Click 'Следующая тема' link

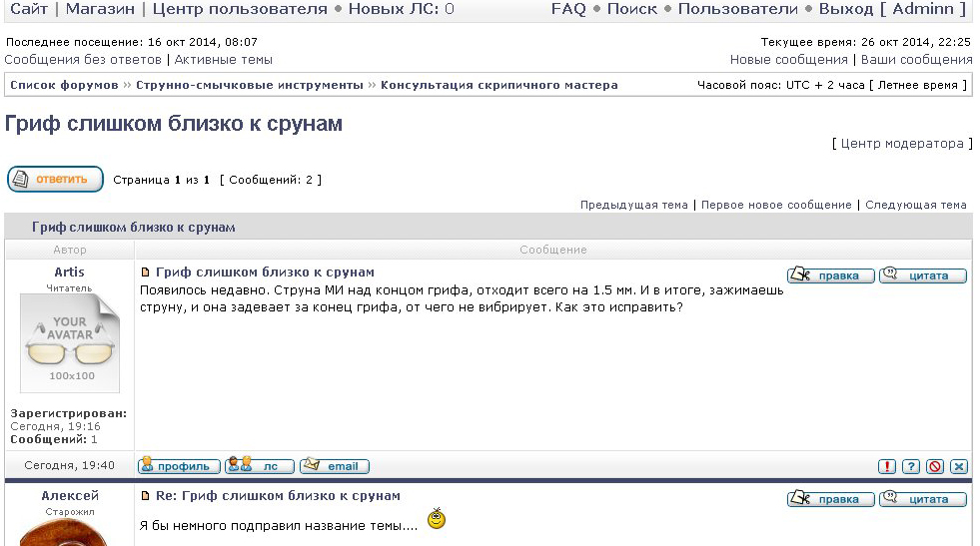tap(915, 205)
